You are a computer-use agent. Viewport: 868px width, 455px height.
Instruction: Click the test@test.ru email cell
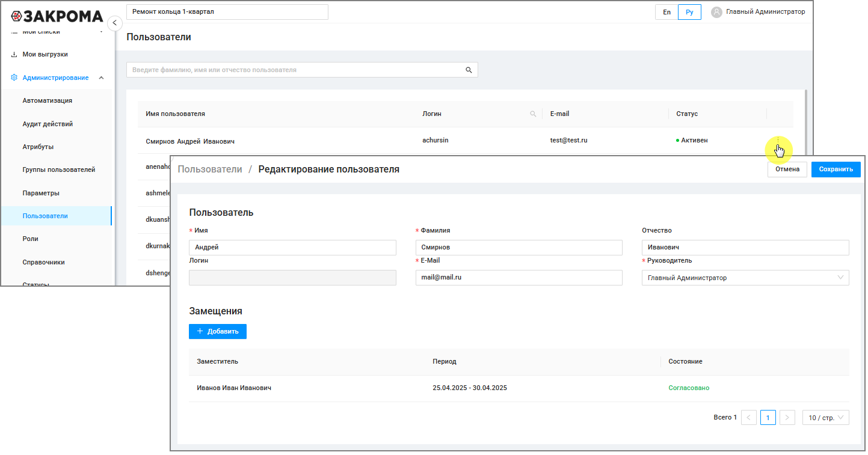pyautogui.click(x=568, y=140)
